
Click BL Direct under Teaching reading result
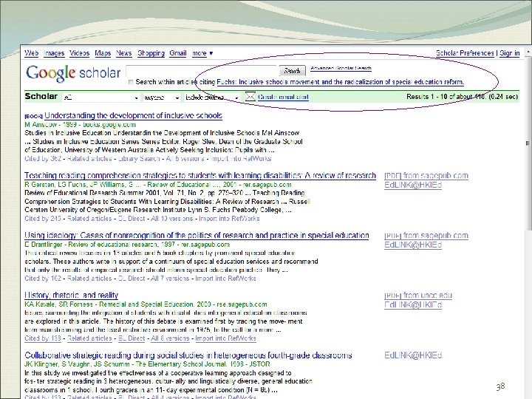click(x=132, y=219)
